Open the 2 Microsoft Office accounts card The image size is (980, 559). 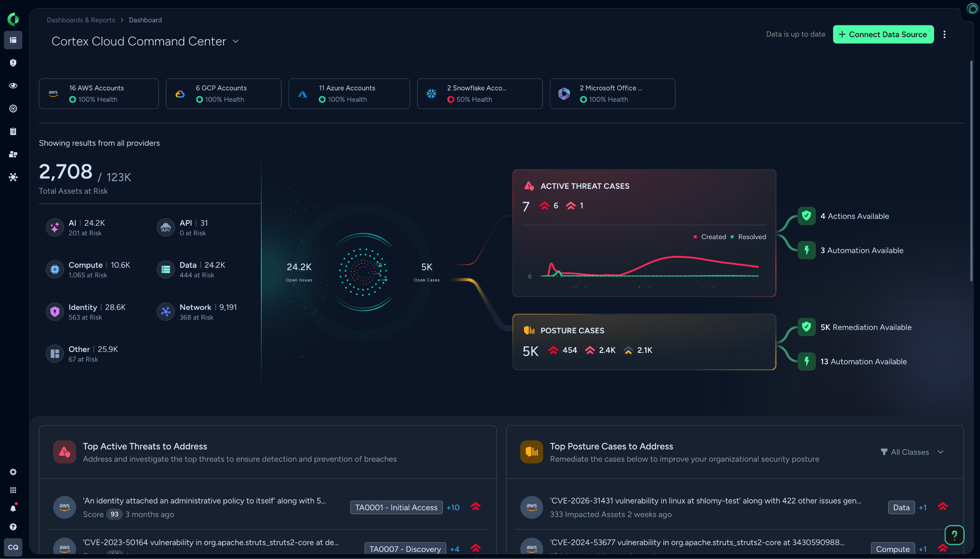click(612, 94)
